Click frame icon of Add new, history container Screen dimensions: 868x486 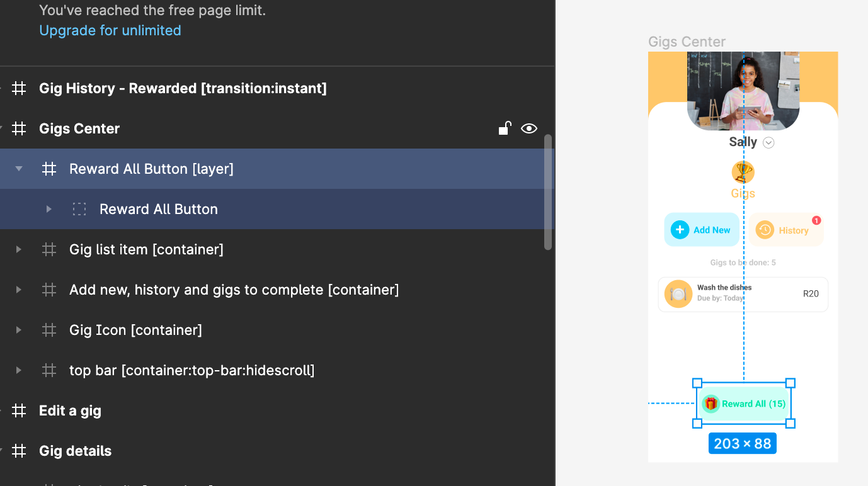49,290
